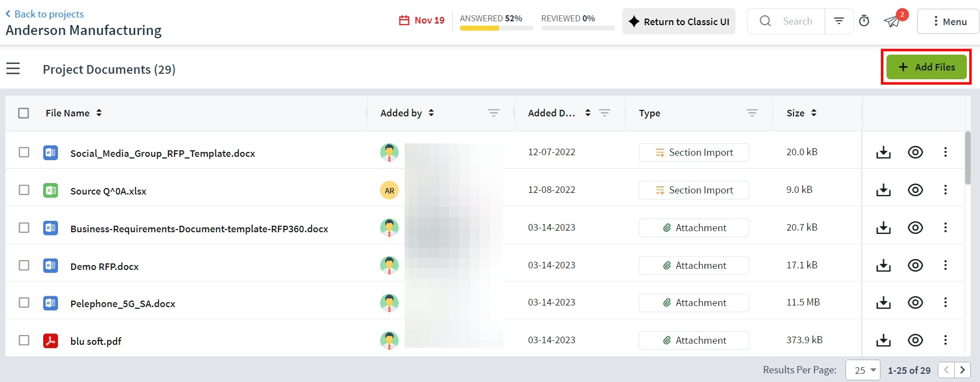Open more options for Social_Media_Group_RFP_Template.docx
The width and height of the screenshot is (980, 382).
[946, 152]
